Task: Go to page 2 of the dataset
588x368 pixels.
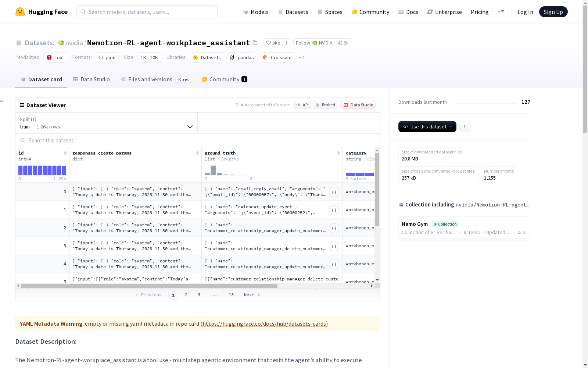Action: (186, 295)
